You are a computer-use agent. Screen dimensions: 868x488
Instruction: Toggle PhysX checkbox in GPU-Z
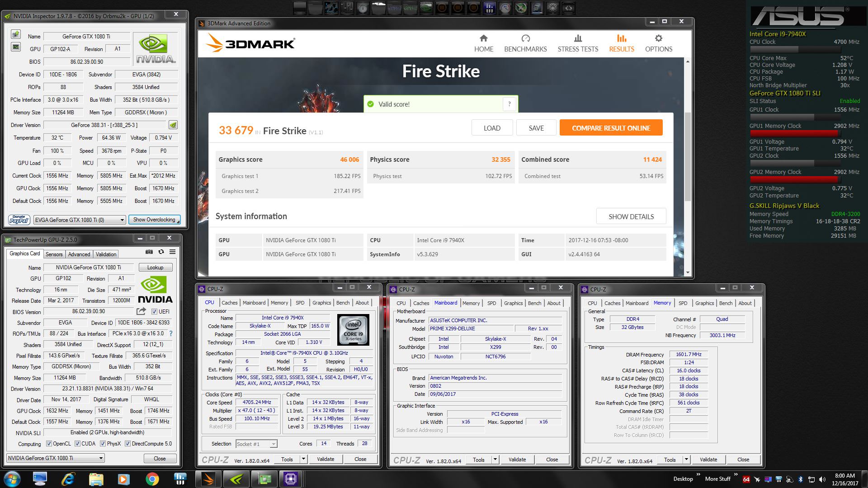click(x=103, y=444)
